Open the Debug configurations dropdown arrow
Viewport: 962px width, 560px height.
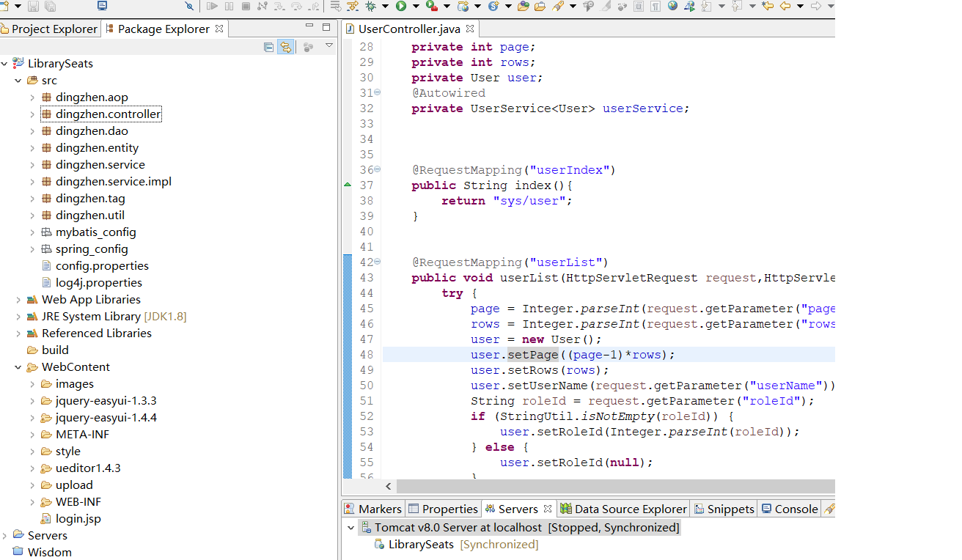[383, 6]
